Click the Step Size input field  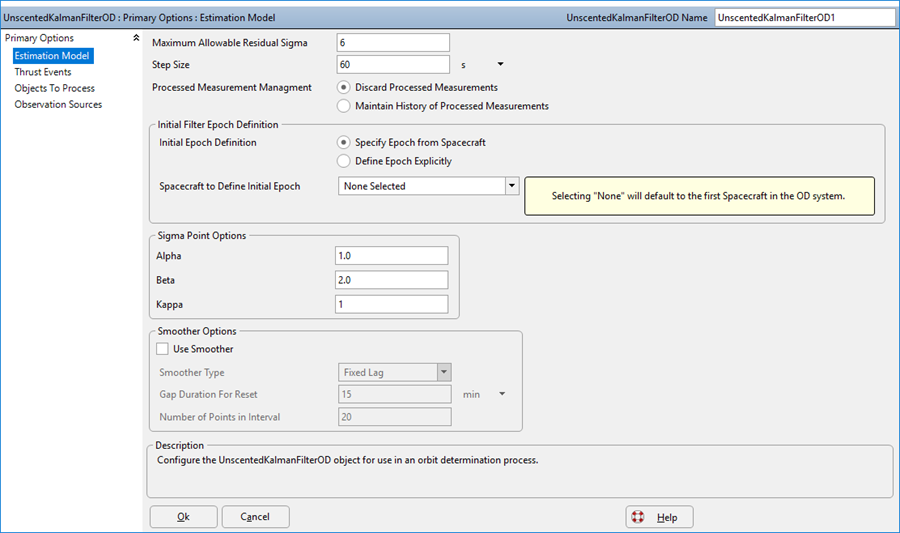[393, 64]
